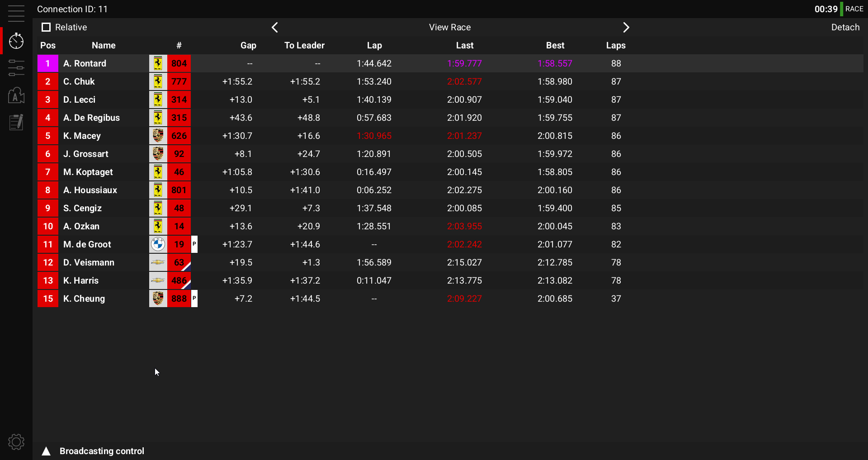Click the Name column header
Viewport: 868px width, 460px height.
[x=104, y=45]
